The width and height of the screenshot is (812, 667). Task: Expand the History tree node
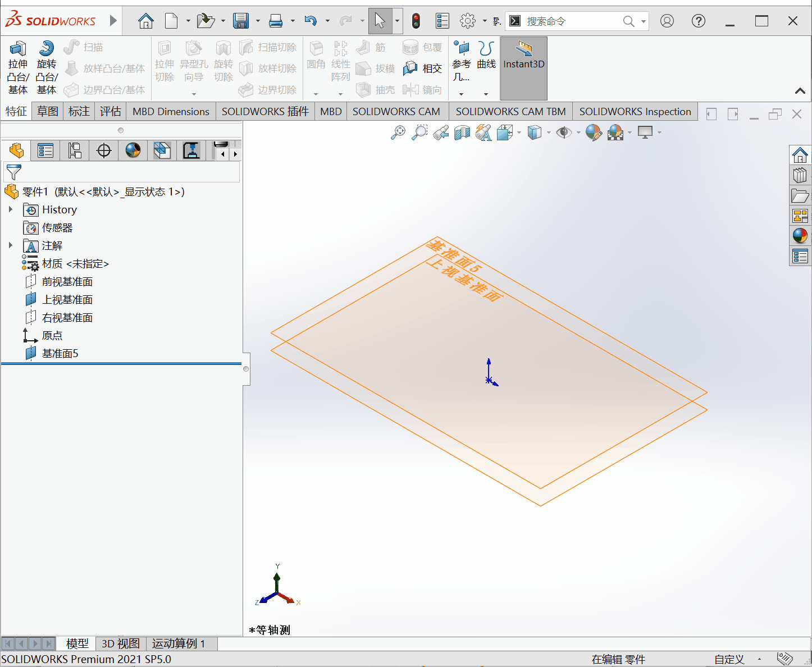[10, 209]
